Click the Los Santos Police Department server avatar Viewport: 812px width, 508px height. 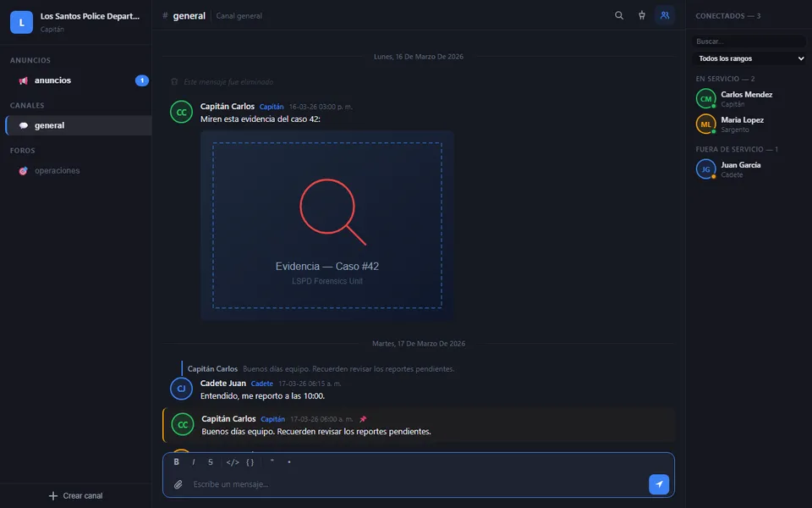pyautogui.click(x=21, y=22)
